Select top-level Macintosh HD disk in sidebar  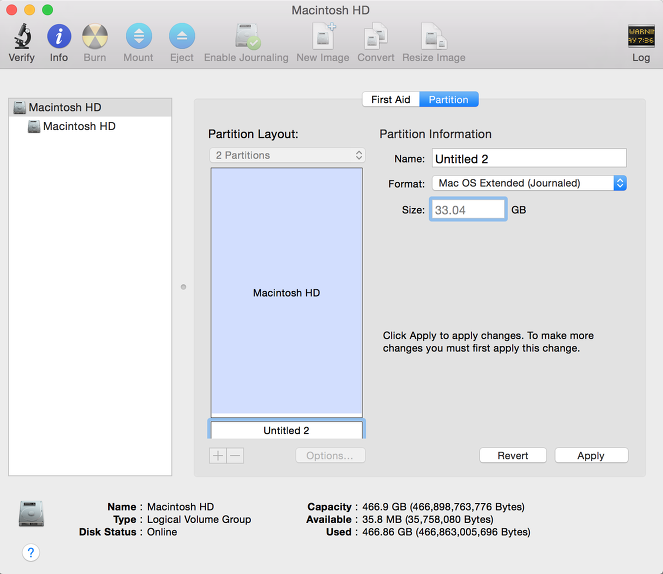90,107
